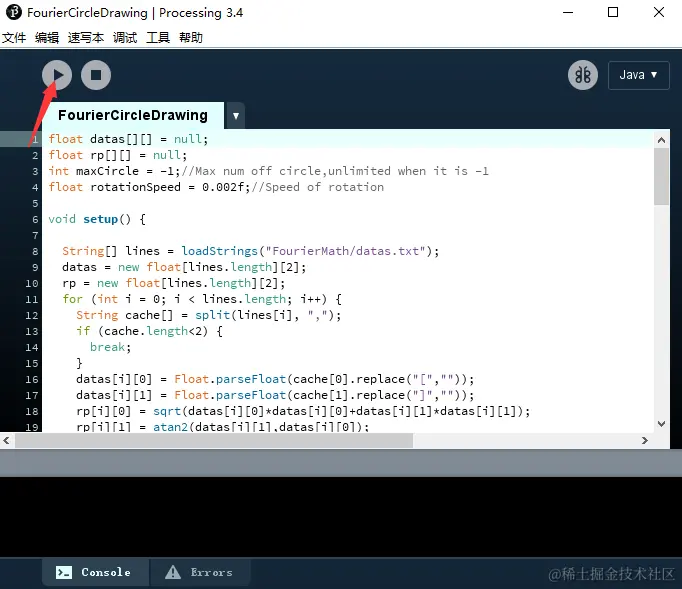Click the 'int maxCircle = -1;' statement
Screen dimensions: 682x589
click(x=114, y=171)
